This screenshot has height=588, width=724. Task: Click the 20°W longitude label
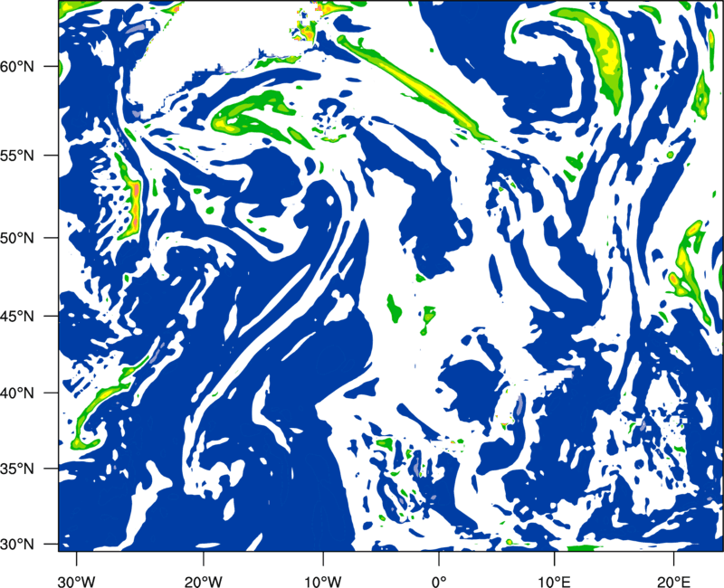(204, 581)
